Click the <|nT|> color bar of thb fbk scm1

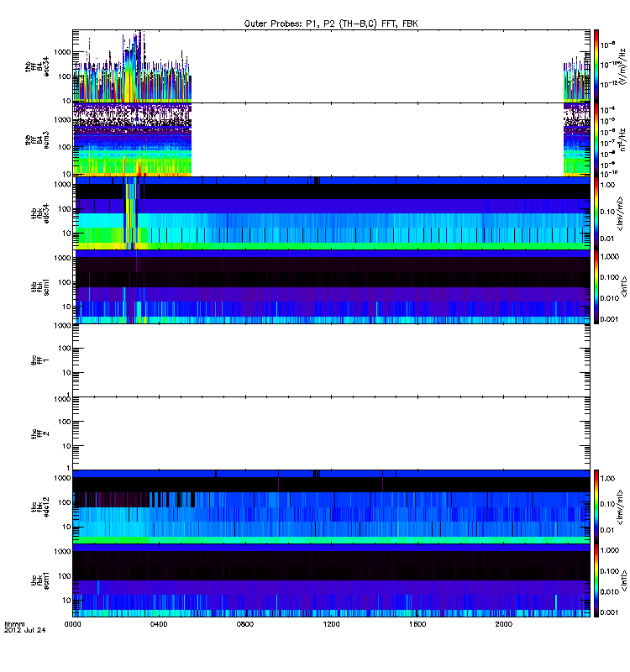click(x=596, y=286)
